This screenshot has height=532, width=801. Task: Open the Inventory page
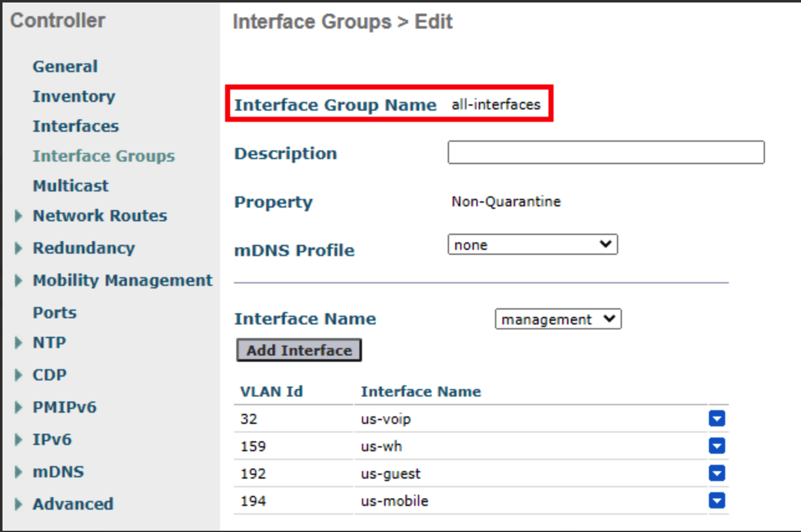[74, 96]
